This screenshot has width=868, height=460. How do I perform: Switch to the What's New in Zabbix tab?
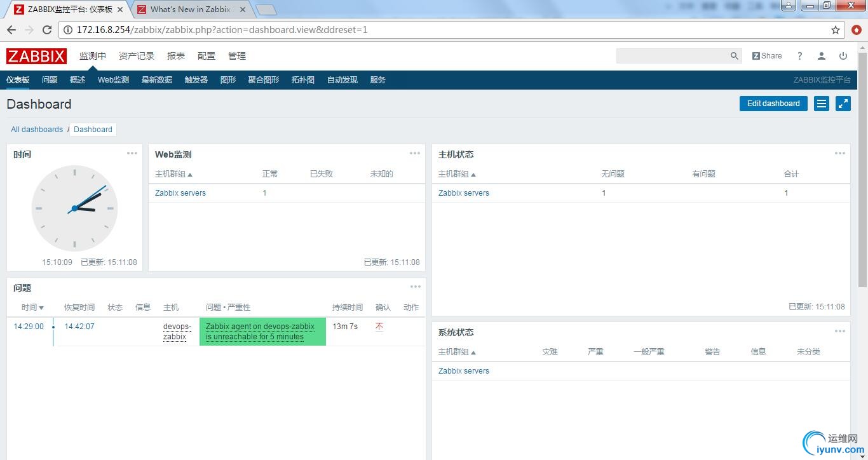(190, 10)
